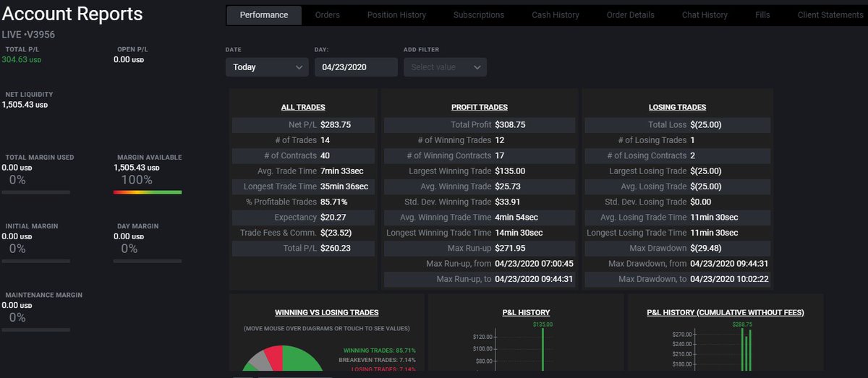Click the Losing Trades section heading

pyautogui.click(x=678, y=107)
